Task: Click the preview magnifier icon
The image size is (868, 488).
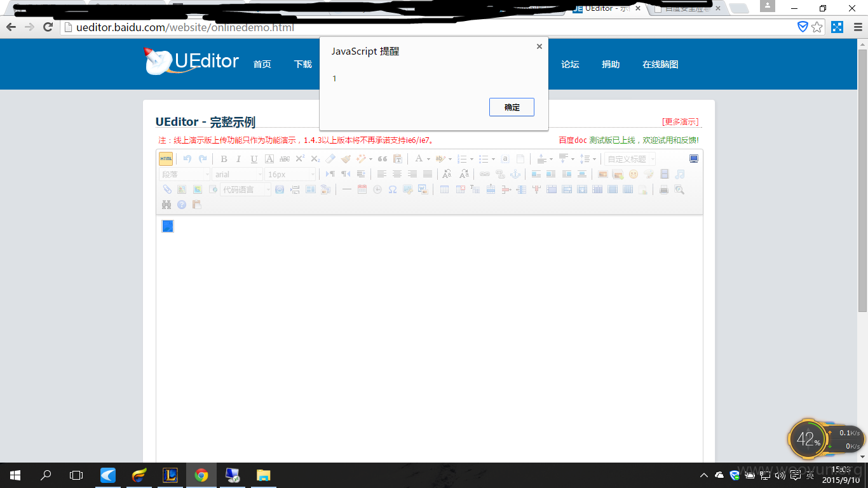Action: (x=679, y=189)
